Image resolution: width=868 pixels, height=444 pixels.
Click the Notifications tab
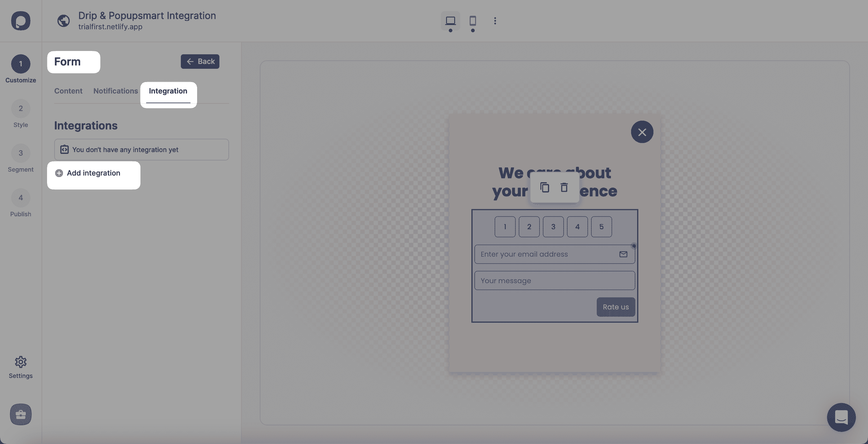pyautogui.click(x=115, y=91)
